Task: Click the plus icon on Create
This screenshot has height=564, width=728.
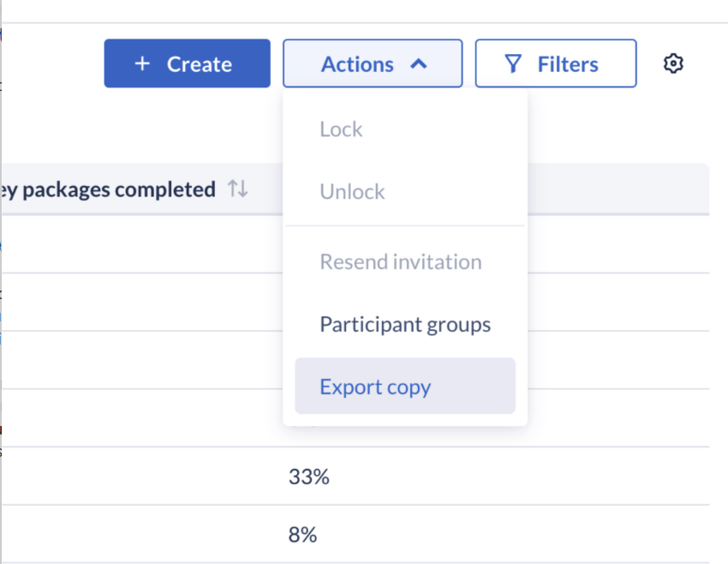Action: pyautogui.click(x=142, y=63)
